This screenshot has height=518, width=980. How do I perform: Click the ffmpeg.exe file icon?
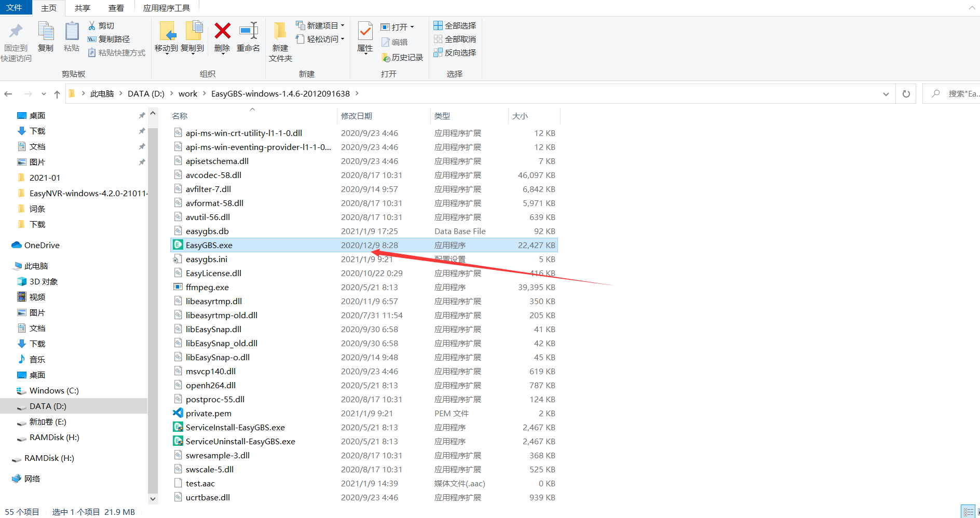(x=178, y=287)
